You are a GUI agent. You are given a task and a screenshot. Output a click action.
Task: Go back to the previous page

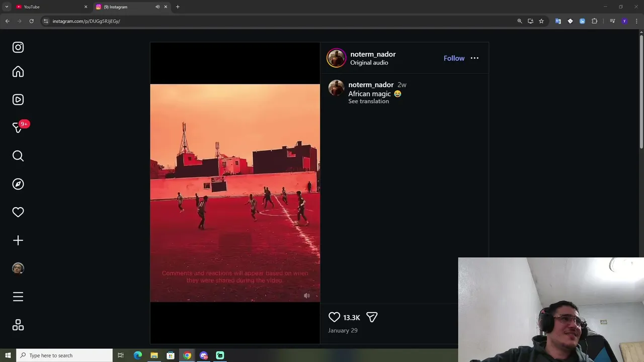(x=7, y=21)
